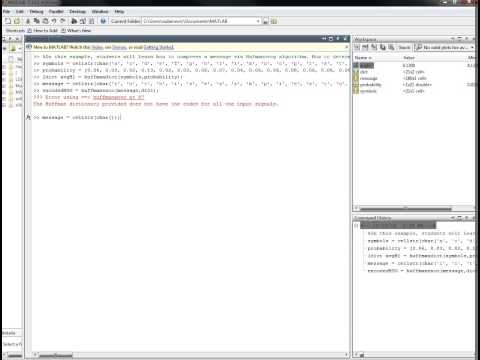Viewport: 480px width, 360px height.
Task: Collapse the Command History session node
Action: pos(356,226)
